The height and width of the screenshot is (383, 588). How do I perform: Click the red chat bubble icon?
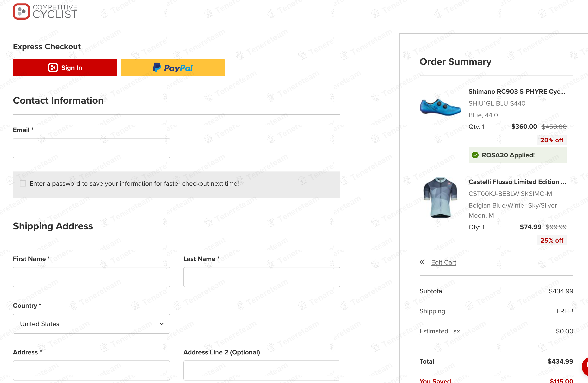585,366
